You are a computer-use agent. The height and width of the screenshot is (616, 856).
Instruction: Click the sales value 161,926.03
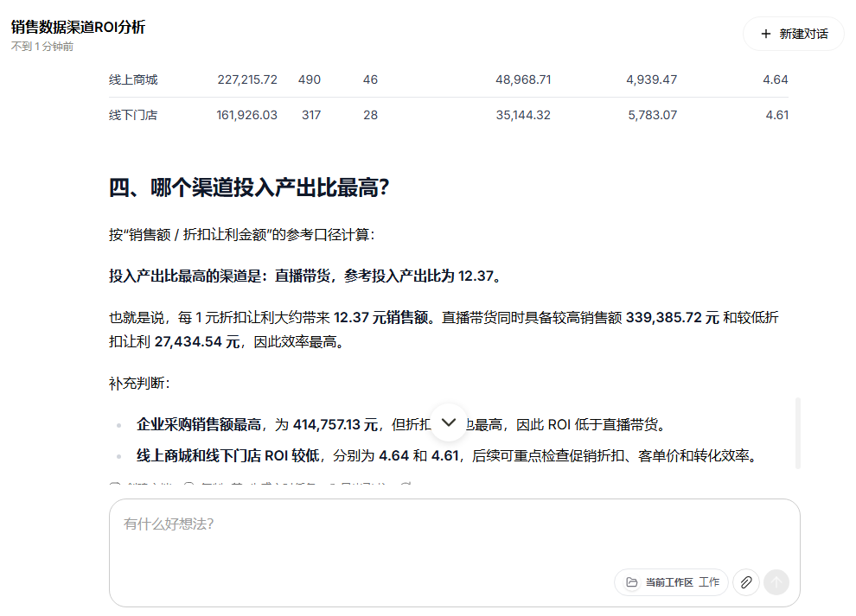coord(246,115)
